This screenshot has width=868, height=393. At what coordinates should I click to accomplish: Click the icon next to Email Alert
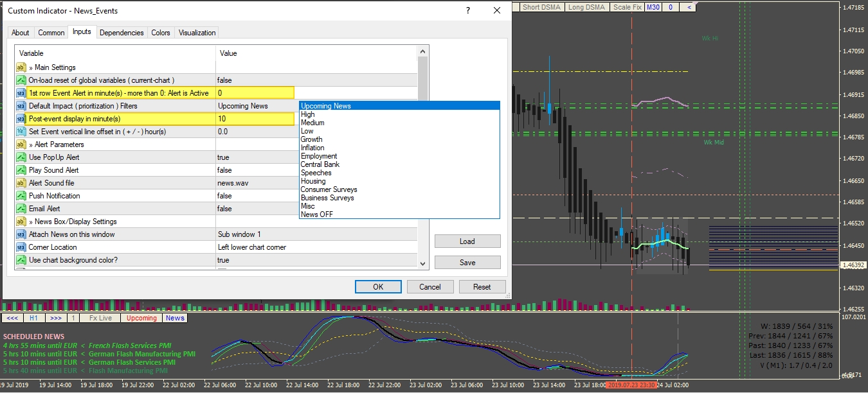[x=21, y=209]
